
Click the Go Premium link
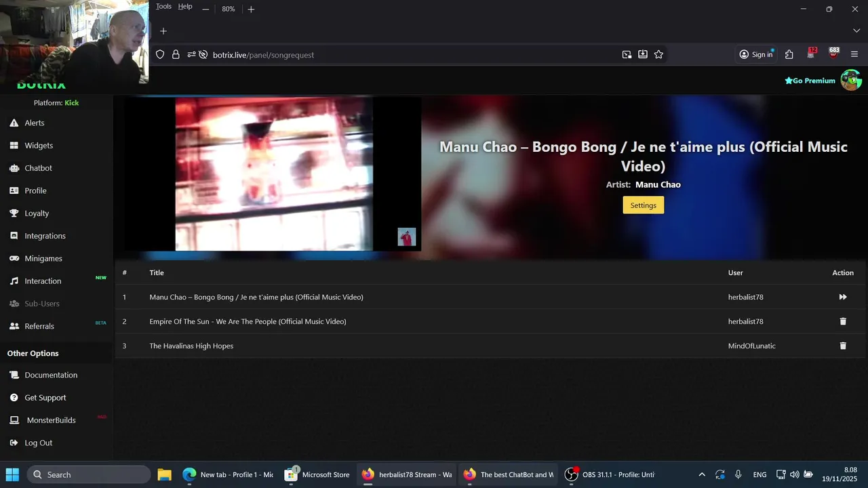click(810, 81)
